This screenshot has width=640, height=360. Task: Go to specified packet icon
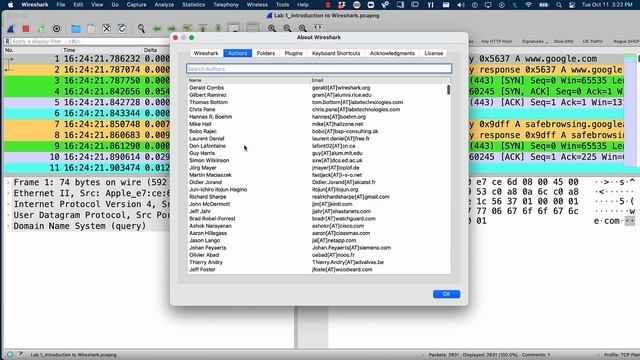[x=187, y=29]
